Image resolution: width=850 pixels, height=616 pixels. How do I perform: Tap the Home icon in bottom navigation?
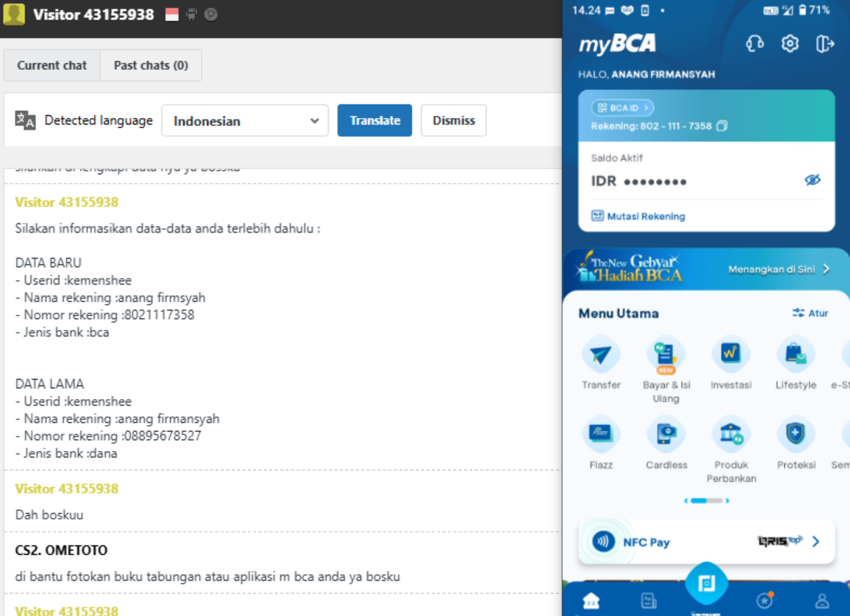(591, 601)
